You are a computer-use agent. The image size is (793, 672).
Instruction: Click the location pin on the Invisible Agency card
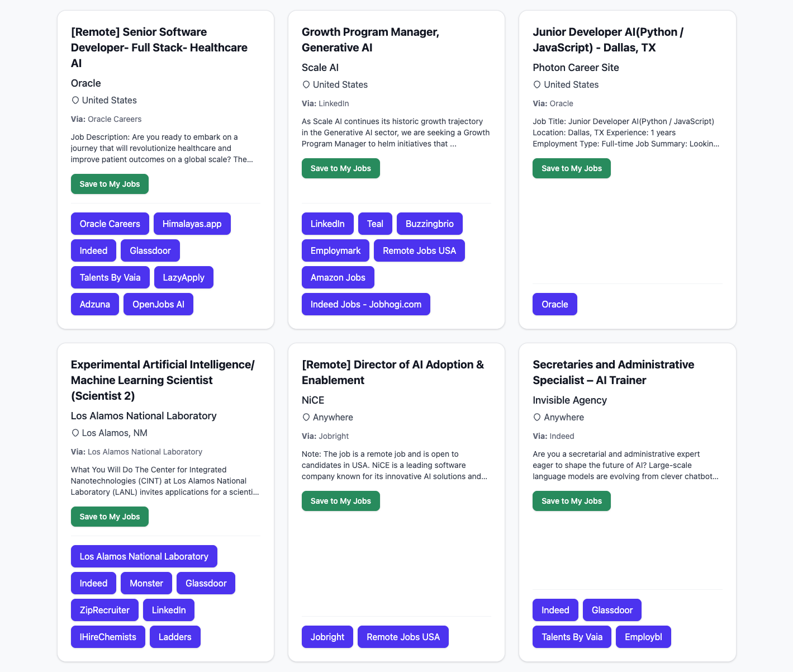coord(537,417)
